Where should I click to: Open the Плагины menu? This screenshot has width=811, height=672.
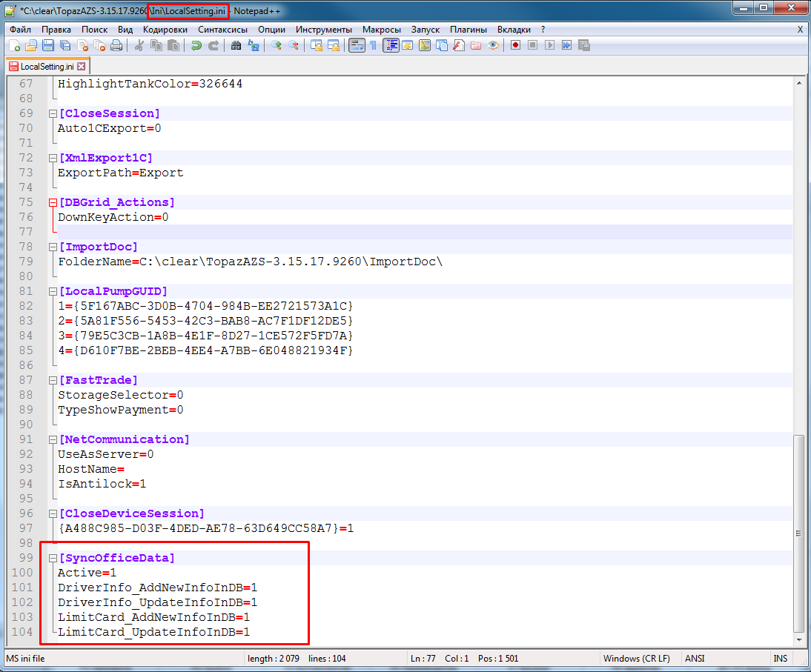tap(468, 30)
